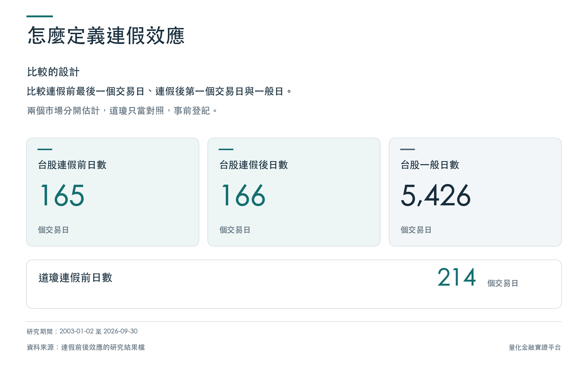Select the sentence starting 比較連假前最後一個交易日

coord(159,91)
